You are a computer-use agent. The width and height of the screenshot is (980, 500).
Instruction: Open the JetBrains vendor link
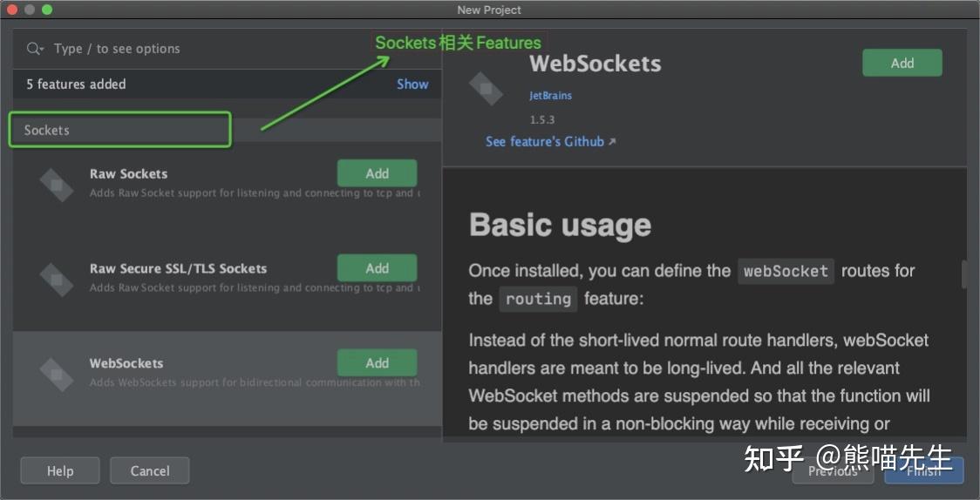(x=550, y=96)
